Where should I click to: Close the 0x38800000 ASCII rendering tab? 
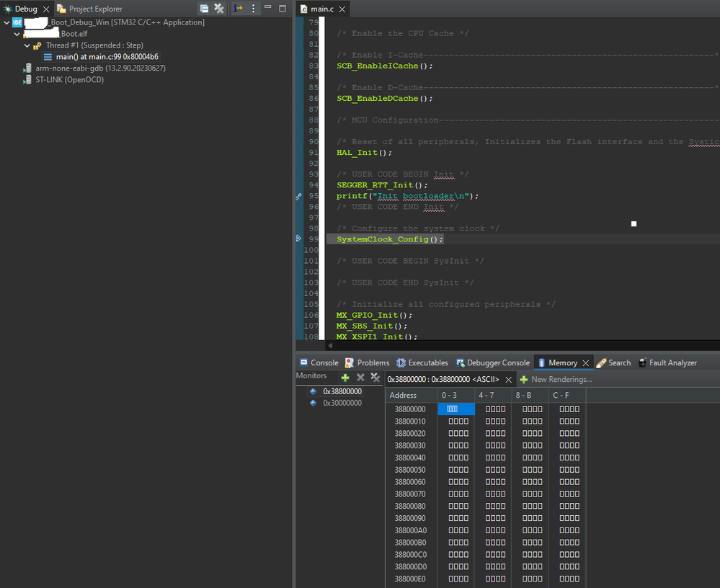tap(508, 379)
